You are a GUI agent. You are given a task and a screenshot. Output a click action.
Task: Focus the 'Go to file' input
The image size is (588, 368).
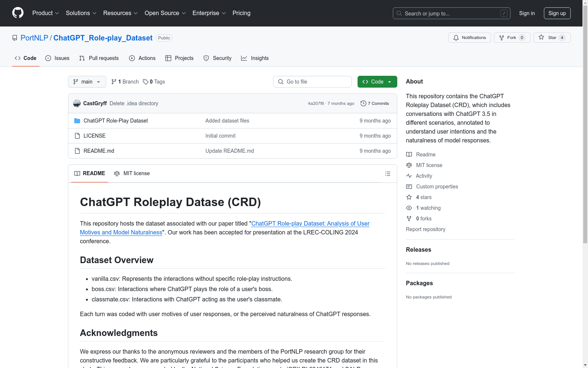click(x=312, y=82)
